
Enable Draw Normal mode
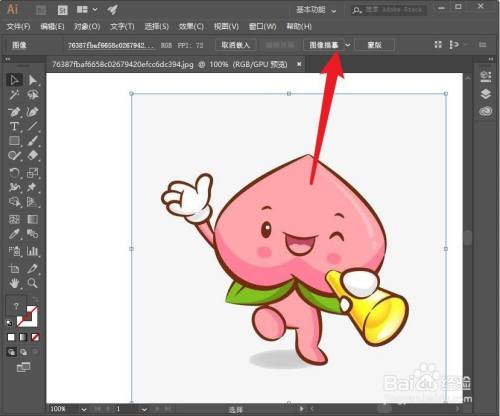click(x=11, y=352)
